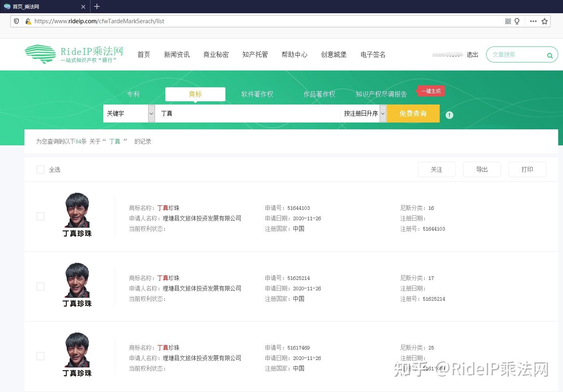
Task: Switch to the 专利 search tab
Action: (133, 94)
